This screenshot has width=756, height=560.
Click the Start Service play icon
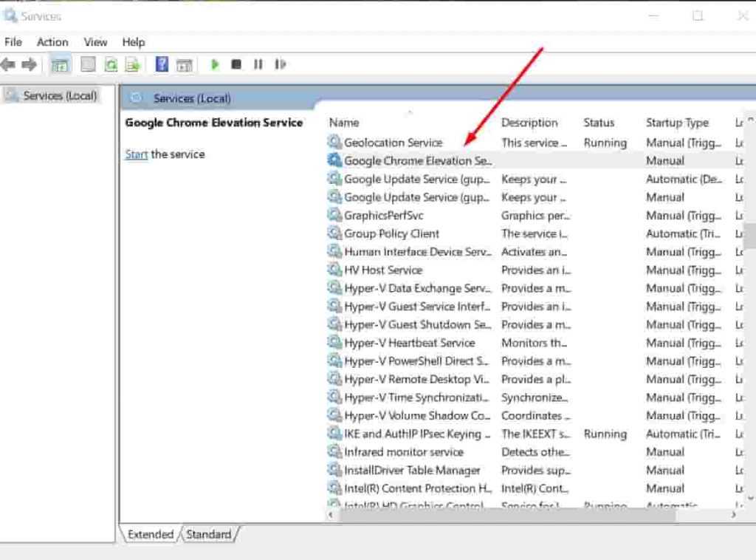coord(215,64)
